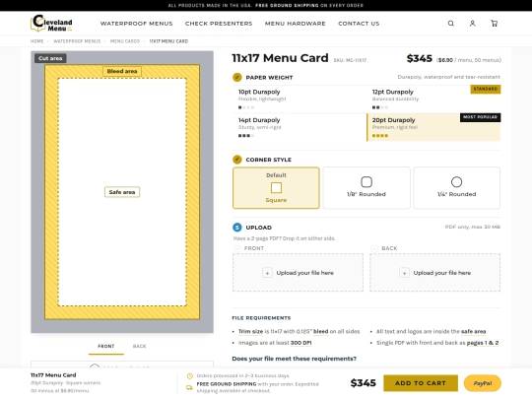Select 12pt Durapoly paper weight

coord(433,100)
